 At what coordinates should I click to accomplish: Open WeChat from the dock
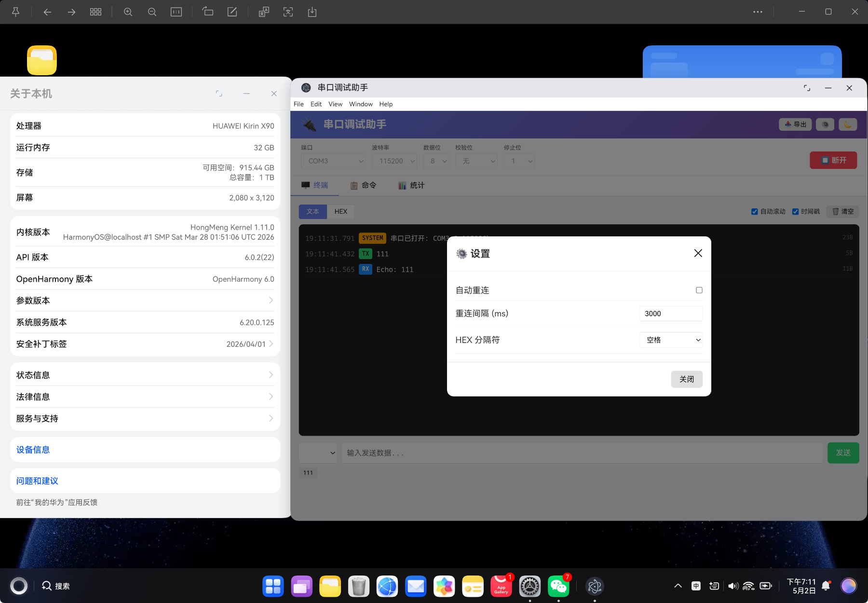point(558,586)
